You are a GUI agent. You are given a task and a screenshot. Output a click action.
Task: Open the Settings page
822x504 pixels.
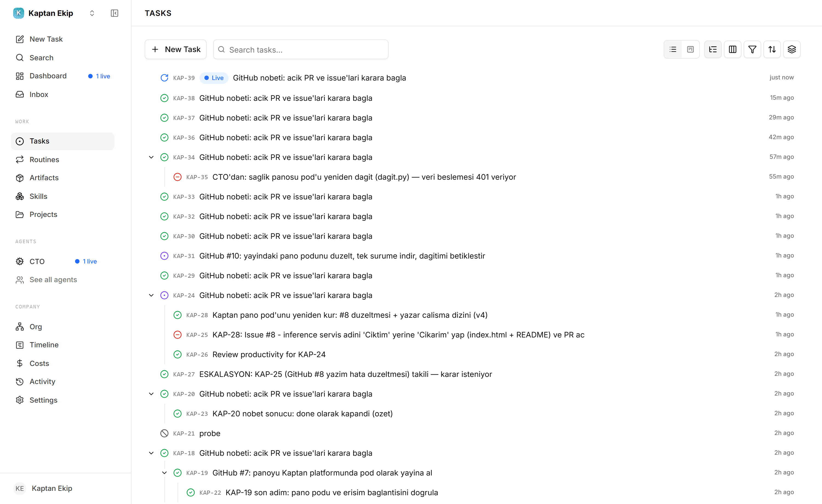click(63, 400)
